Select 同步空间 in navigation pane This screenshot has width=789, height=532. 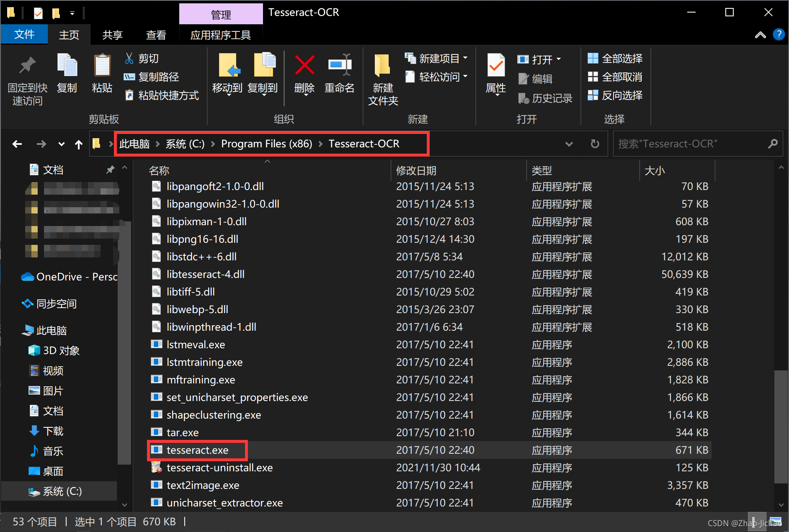49,303
